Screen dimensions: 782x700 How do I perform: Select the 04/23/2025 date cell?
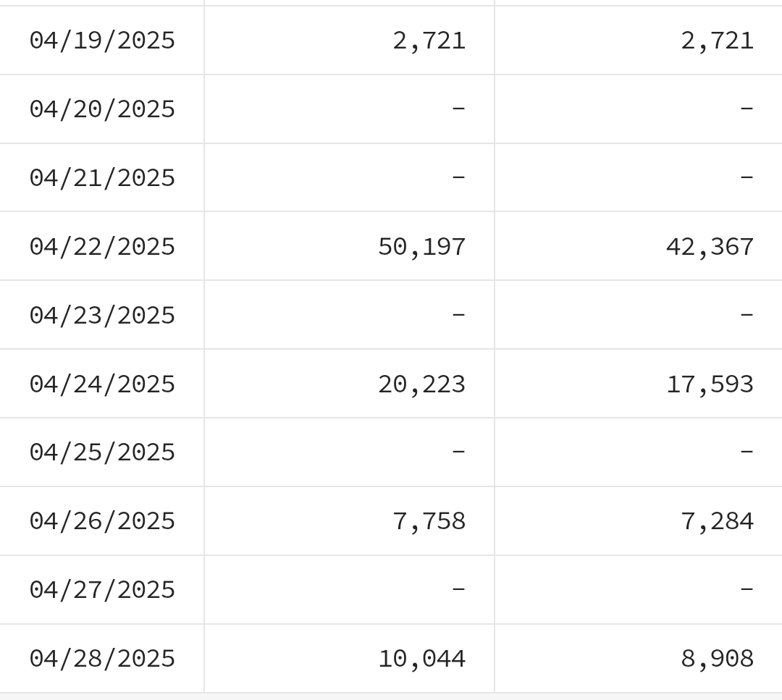(x=102, y=315)
